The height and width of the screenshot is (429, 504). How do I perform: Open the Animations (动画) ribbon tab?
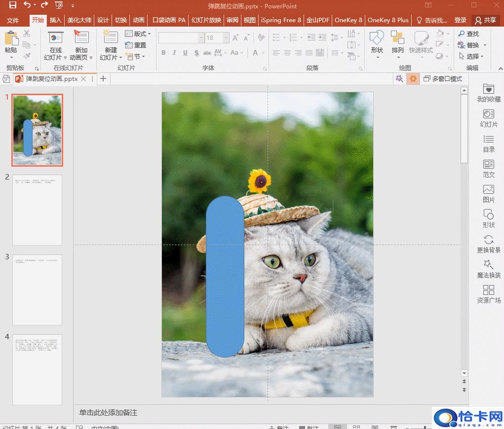(138, 20)
